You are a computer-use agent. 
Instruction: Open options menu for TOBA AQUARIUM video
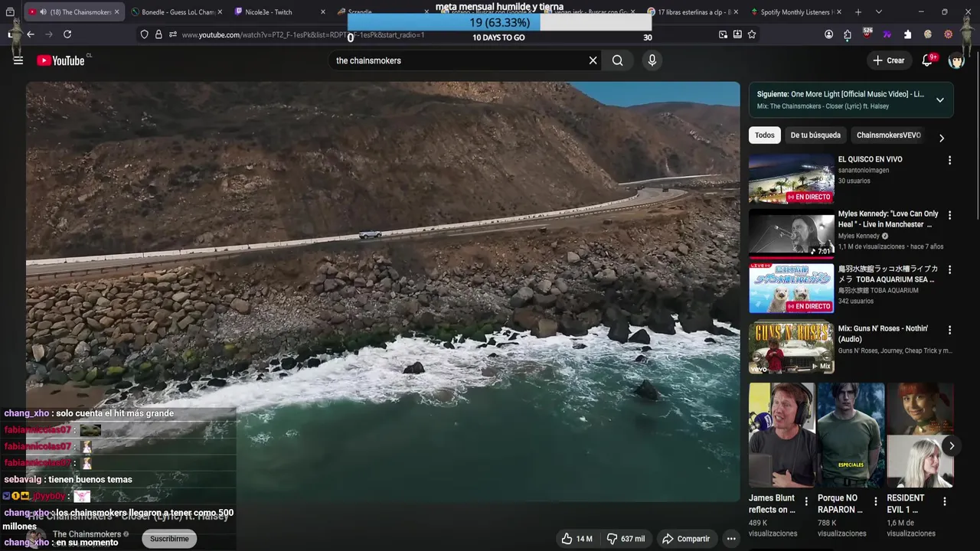coord(949,270)
